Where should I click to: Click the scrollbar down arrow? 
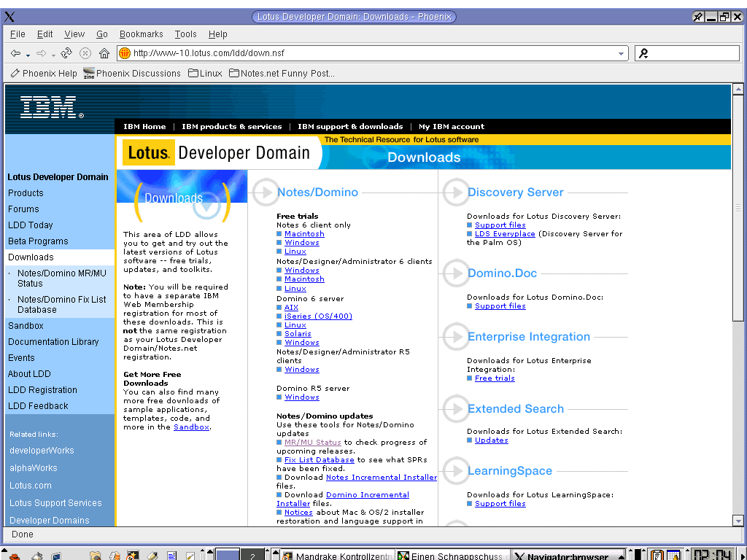coord(738,521)
